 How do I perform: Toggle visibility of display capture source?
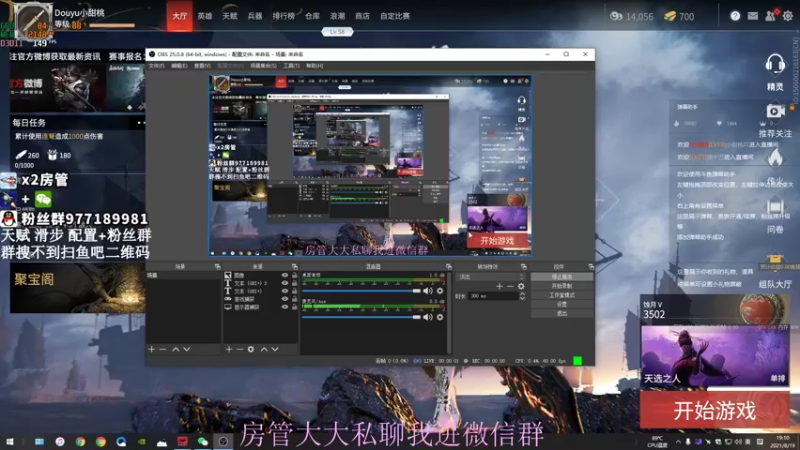coord(285,307)
